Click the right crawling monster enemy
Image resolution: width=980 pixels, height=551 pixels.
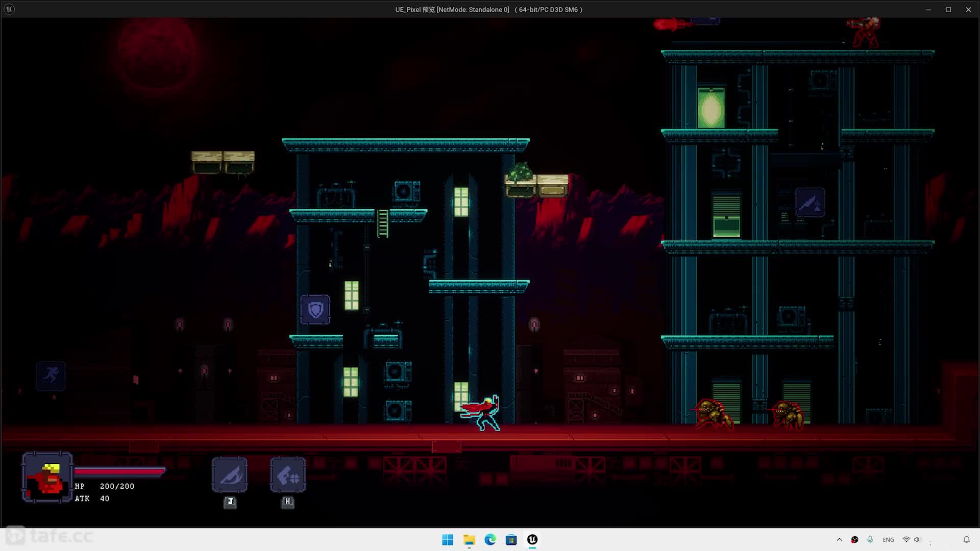pos(788,415)
